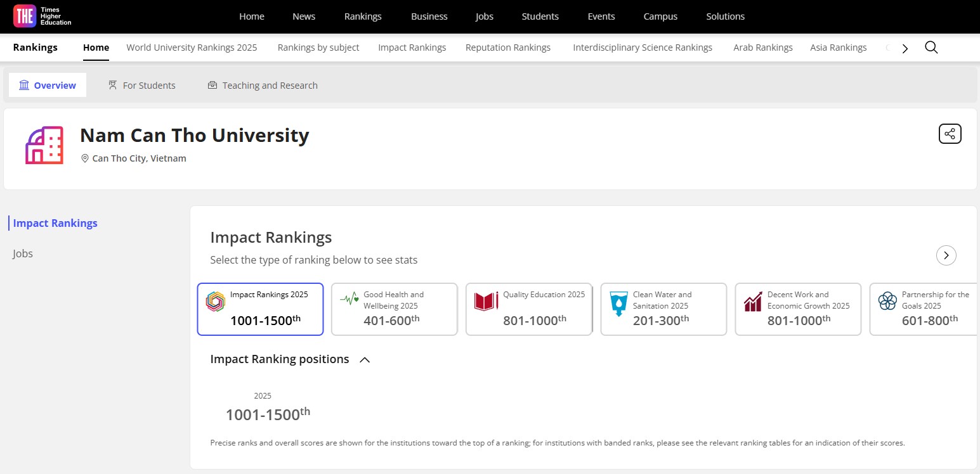The width and height of the screenshot is (980, 474).
Task: Click the Teaching and Research briefcase icon
Action: (212, 85)
